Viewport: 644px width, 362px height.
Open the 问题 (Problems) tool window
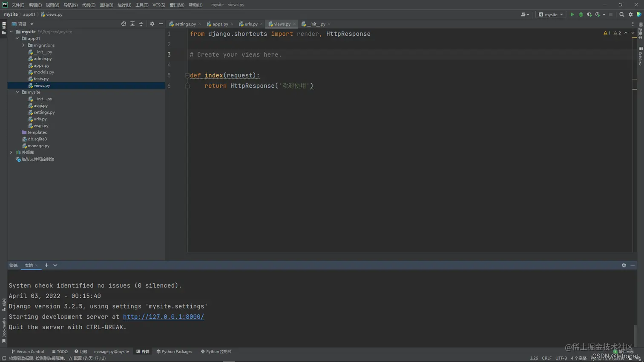[x=81, y=351]
